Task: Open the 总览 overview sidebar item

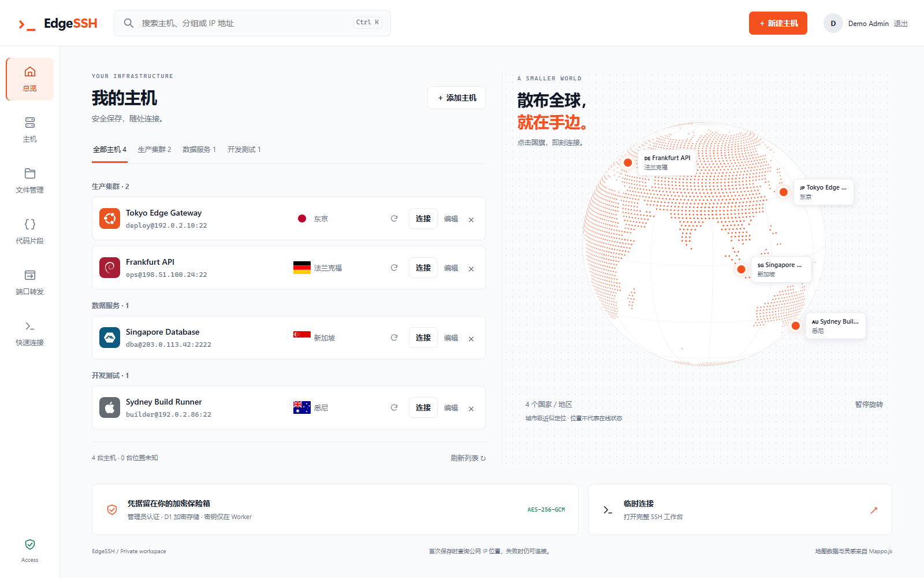Action: click(x=30, y=79)
